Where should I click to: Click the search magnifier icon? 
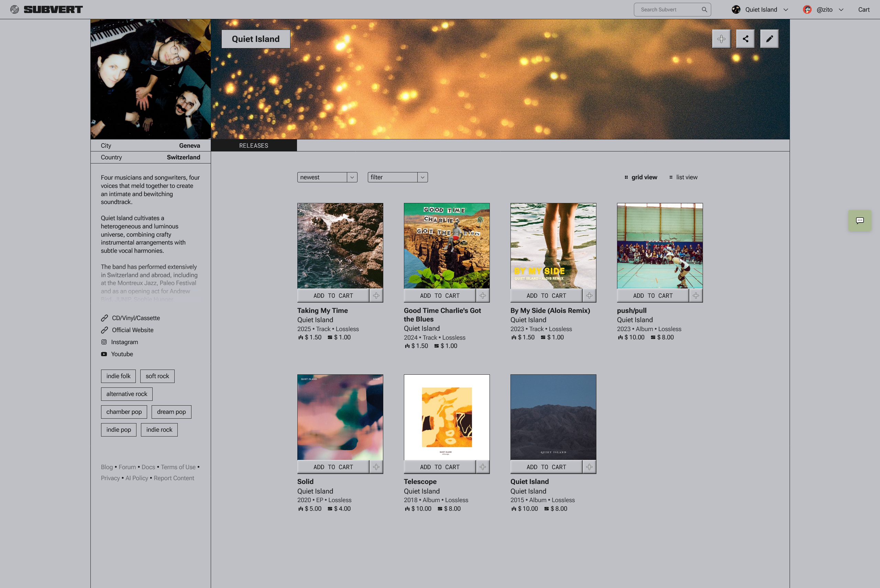coord(704,10)
